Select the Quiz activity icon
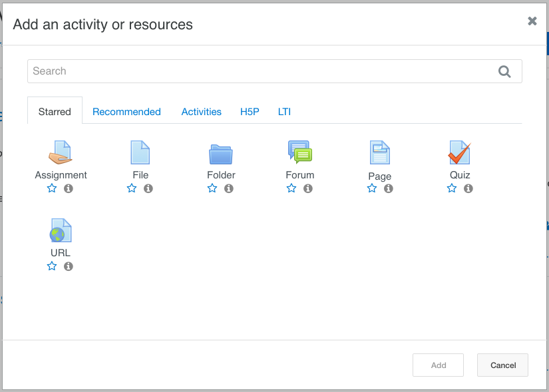Image resolution: width=549 pixels, height=392 pixels. pyautogui.click(x=459, y=153)
